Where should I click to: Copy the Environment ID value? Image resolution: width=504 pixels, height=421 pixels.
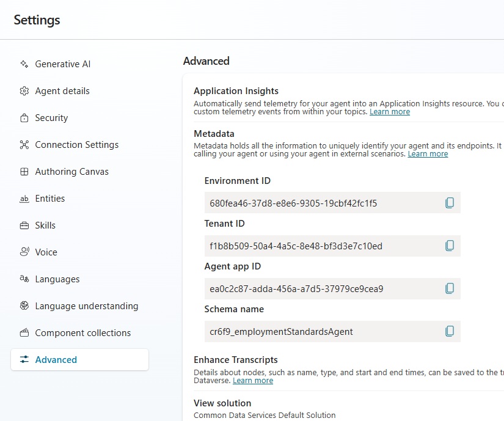pos(450,203)
